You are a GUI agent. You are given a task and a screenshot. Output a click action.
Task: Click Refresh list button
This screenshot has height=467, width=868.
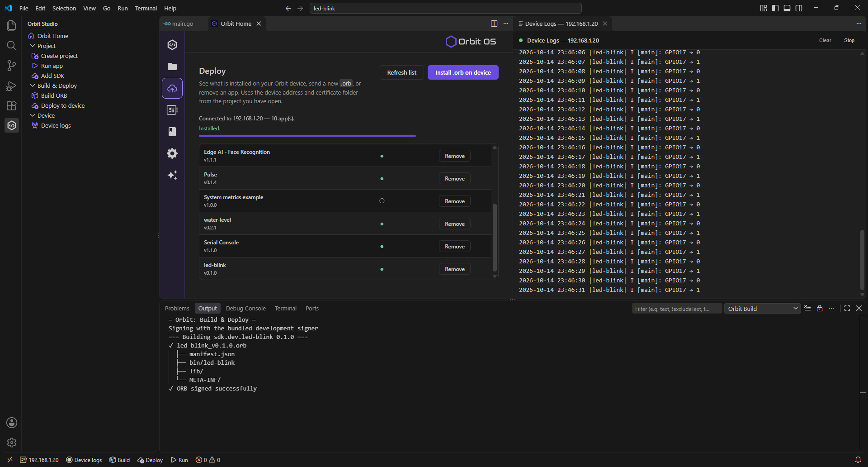pyautogui.click(x=401, y=72)
